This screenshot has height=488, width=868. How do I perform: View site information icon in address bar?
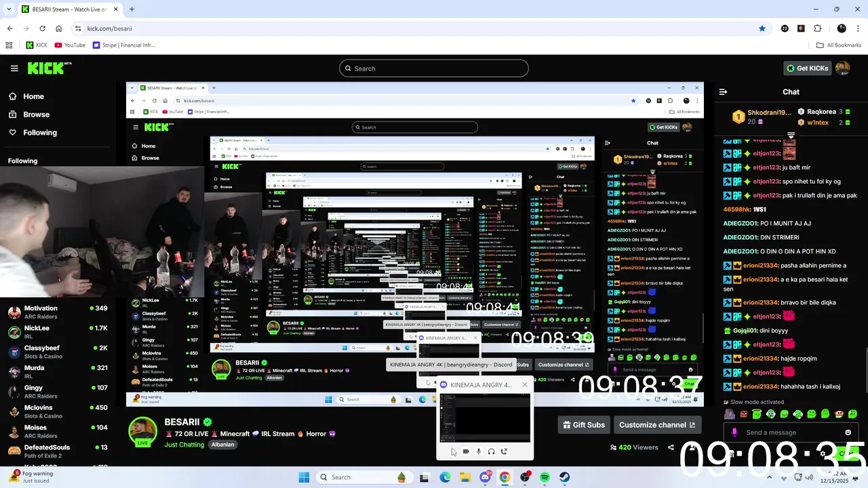(78, 28)
